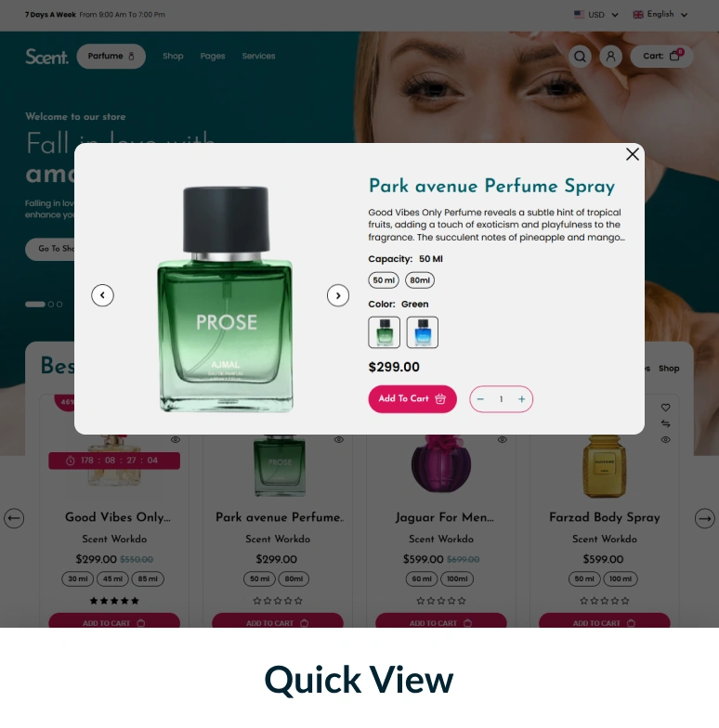Open the Services menu item
Screen dimensions: 719x728
[x=258, y=56]
